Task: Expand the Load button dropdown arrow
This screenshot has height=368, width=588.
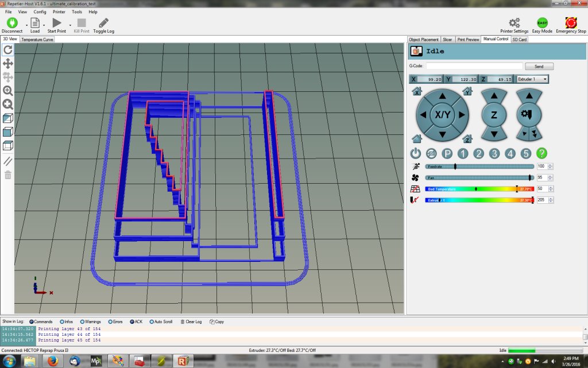Action: coord(44,25)
